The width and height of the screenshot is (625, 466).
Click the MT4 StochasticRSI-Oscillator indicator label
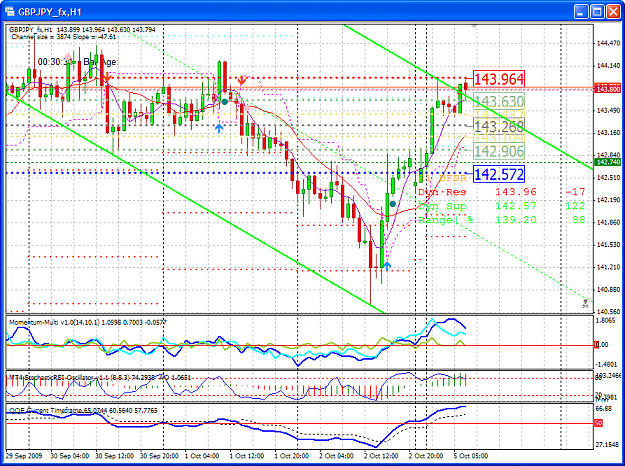tap(100, 377)
